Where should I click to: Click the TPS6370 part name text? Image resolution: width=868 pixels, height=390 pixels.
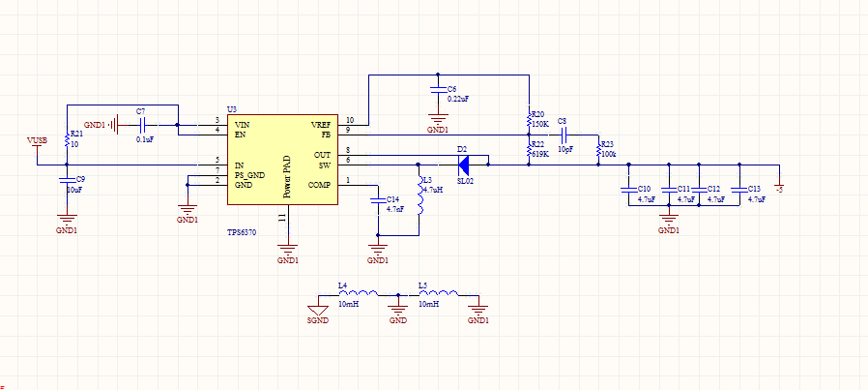[x=241, y=233]
